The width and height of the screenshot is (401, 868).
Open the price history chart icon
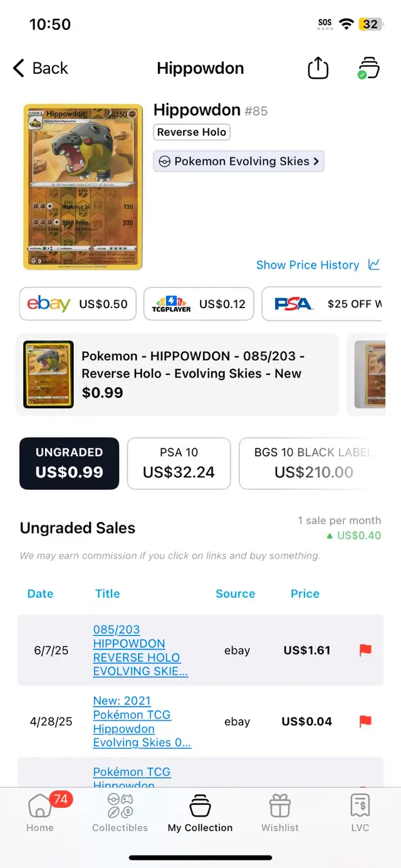[374, 264]
